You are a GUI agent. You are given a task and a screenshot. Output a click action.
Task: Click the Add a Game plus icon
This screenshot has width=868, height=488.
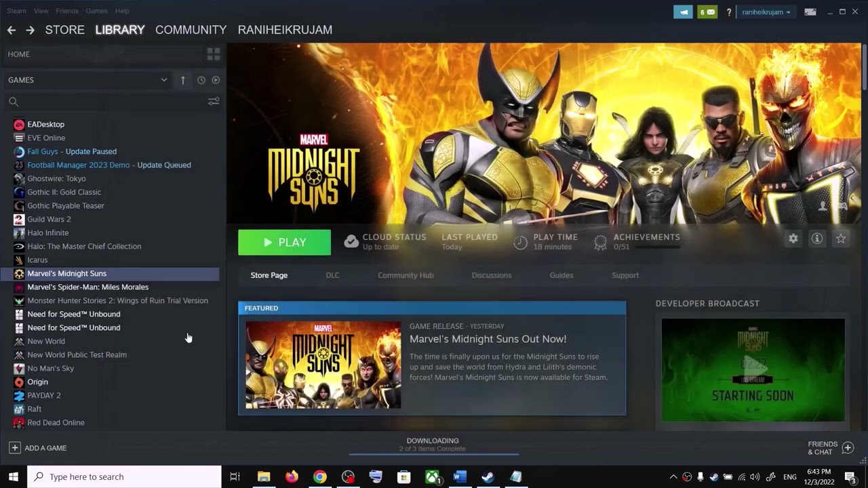tap(14, 448)
